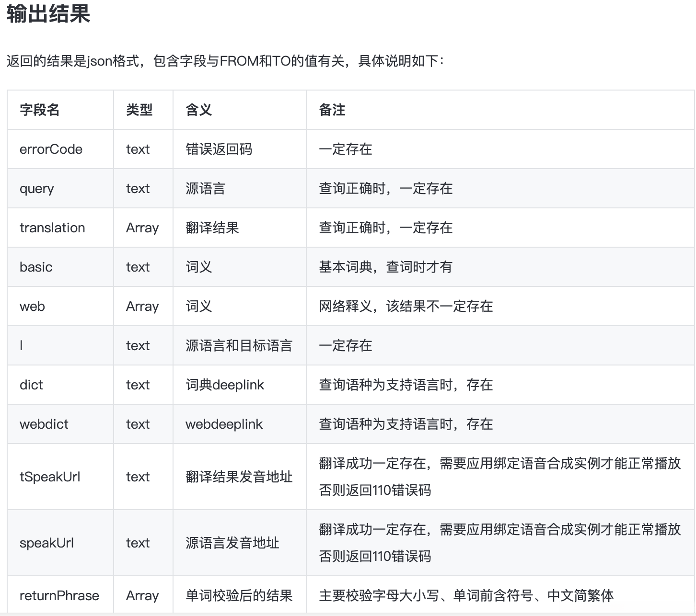Click the basic field name
The width and height of the screenshot is (696, 616).
(36, 267)
